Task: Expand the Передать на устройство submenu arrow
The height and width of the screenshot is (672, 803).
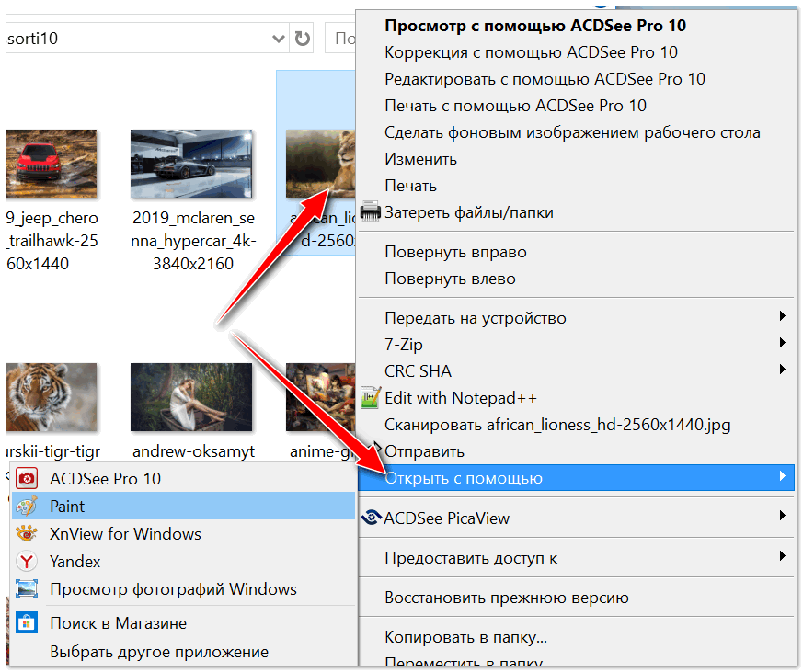Action: [782, 316]
